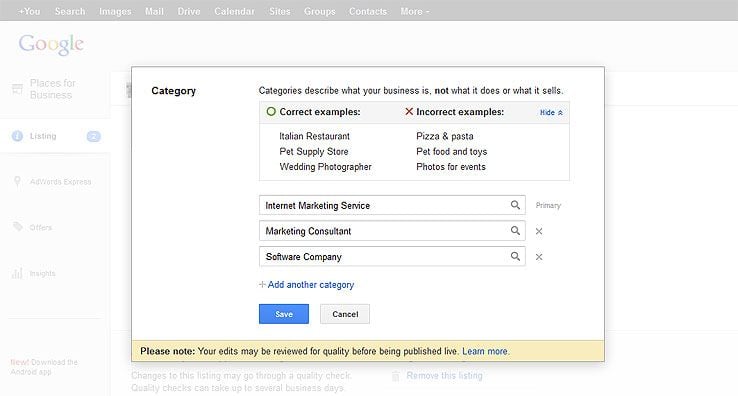
Task: Open Calendar from the top navigation bar
Action: (x=234, y=11)
